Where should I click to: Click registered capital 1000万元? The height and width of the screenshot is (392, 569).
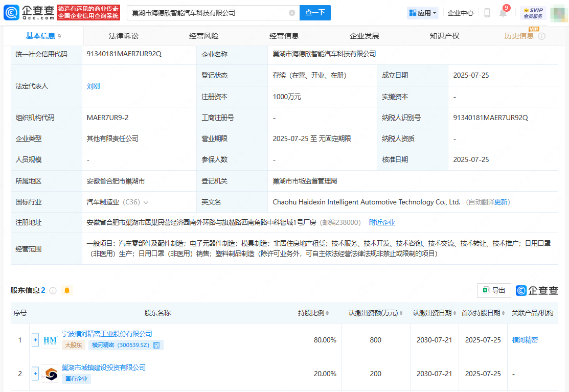[287, 97]
